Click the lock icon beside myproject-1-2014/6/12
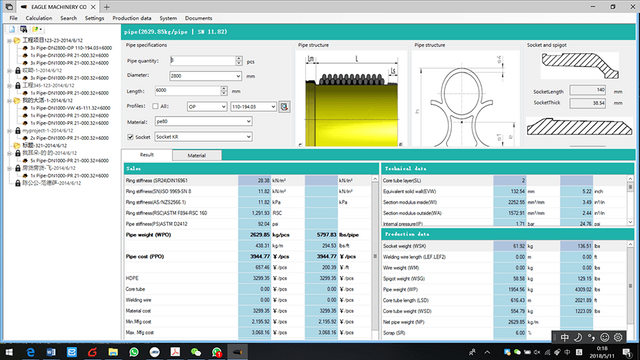The width and height of the screenshot is (640, 360). point(18,131)
